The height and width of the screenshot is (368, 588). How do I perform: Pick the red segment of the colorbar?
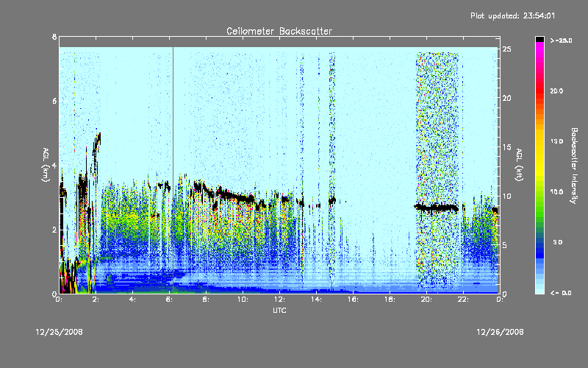coord(539,91)
